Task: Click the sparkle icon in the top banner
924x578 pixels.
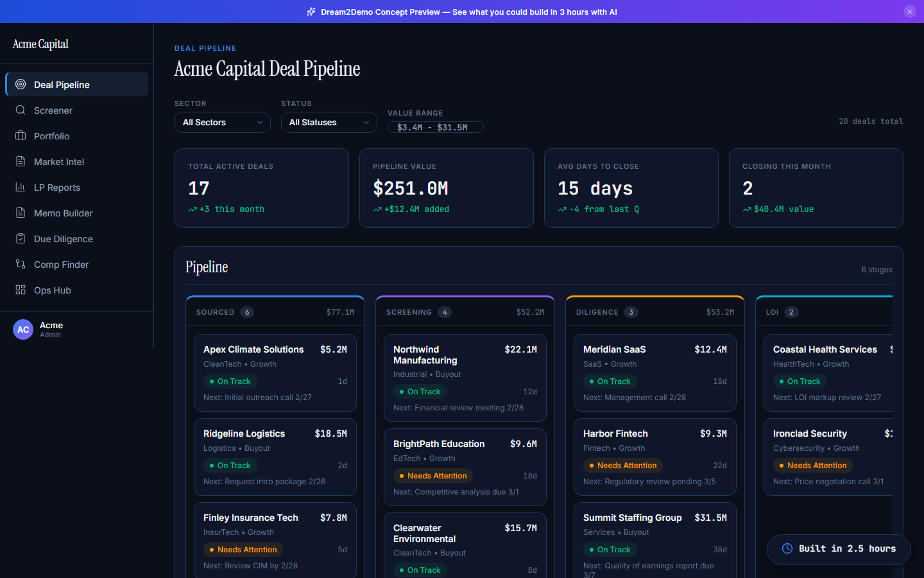Action: click(311, 12)
